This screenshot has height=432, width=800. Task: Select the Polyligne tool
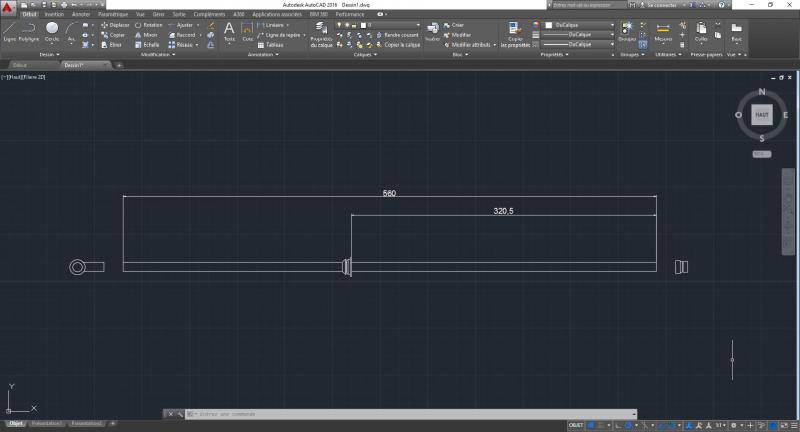(x=29, y=32)
